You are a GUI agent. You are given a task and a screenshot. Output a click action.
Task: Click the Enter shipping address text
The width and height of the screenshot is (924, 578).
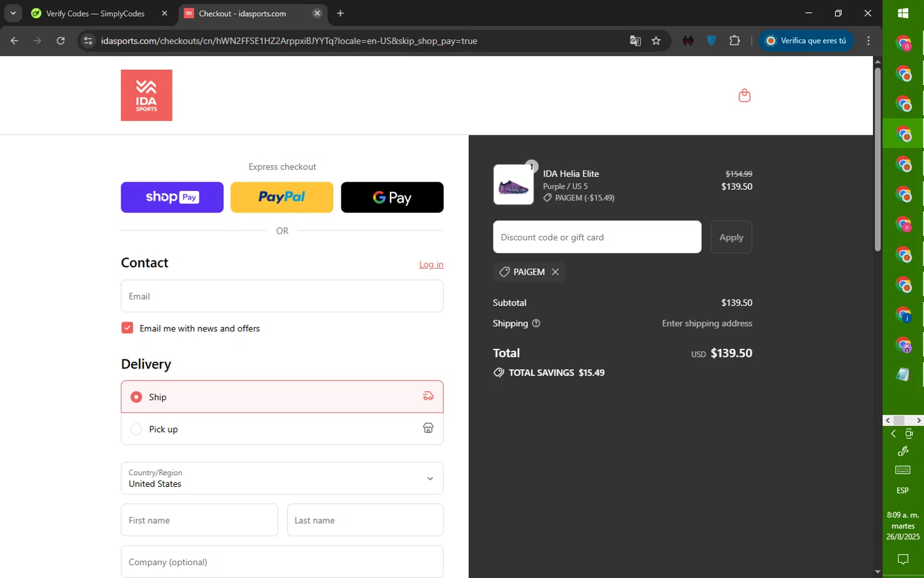pos(707,324)
